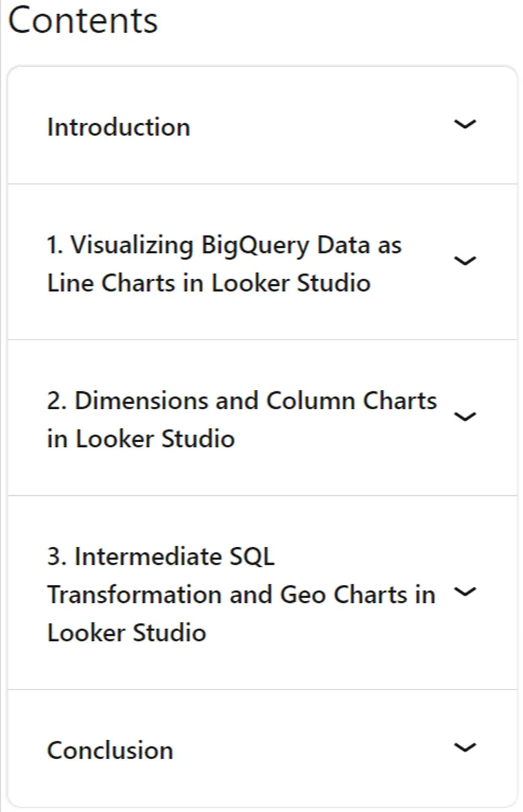
Task: Select the 'Looker Studio' last line of section 3
Action: click(127, 632)
